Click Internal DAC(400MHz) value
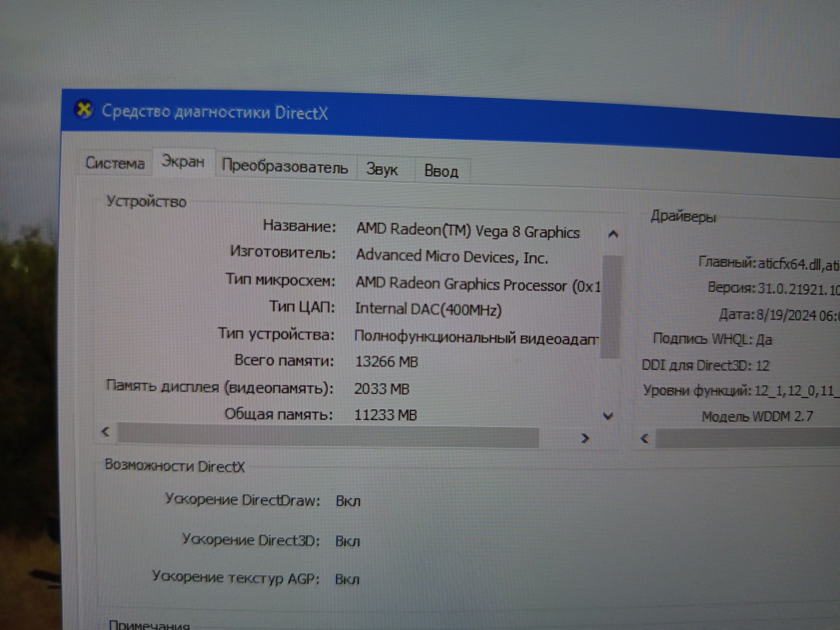This screenshot has width=840, height=630. click(428, 309)
